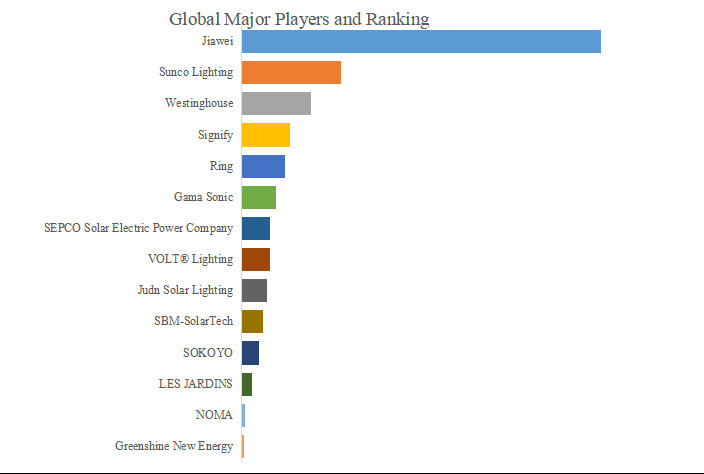704x474 pixels.
Task: Click the yellow Signify bar
Action: (x=266, y=135)
